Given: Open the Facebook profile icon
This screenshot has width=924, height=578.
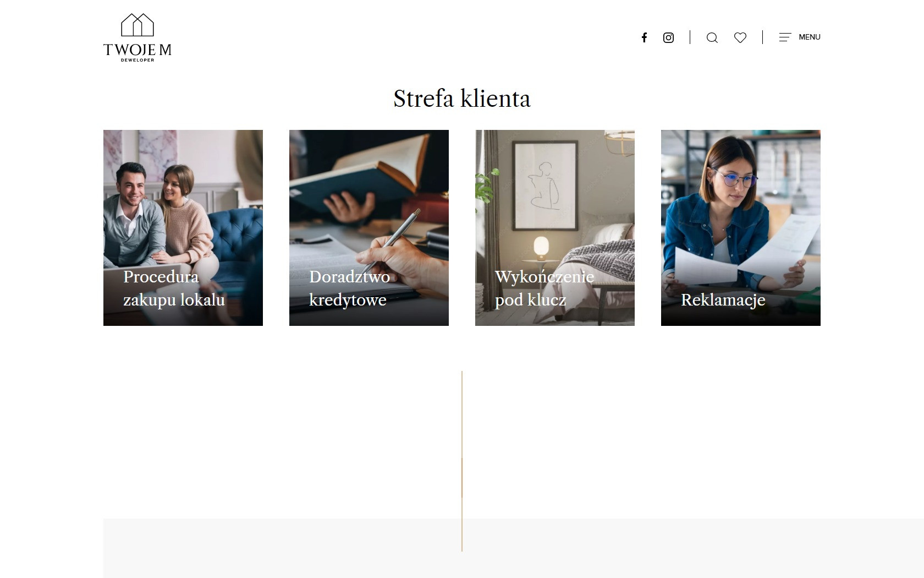Looking at the screenshot, I should [644, 37].
